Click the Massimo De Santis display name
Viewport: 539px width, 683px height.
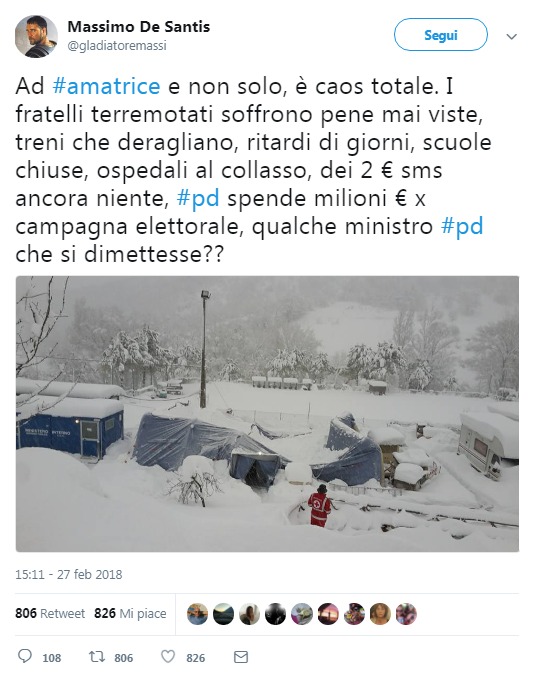(x=139, y=27)
